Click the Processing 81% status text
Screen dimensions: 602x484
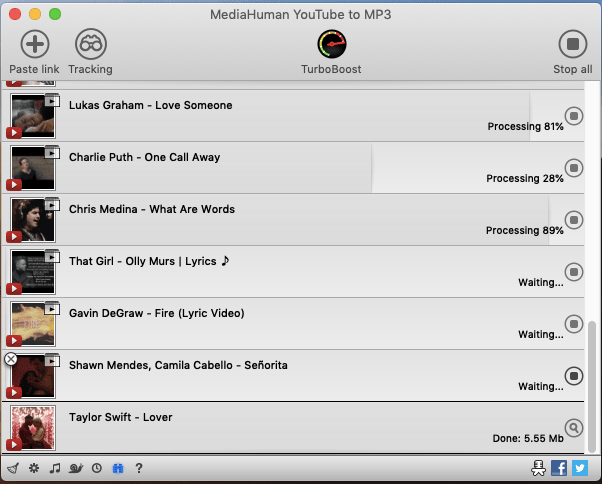[x=525, y=126]
